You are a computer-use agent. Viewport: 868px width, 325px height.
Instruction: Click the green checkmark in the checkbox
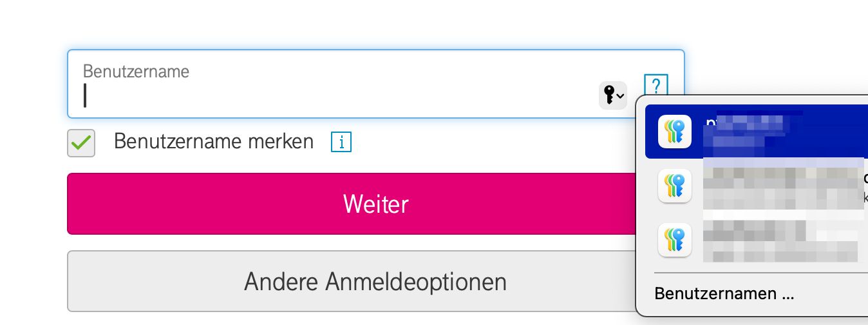click(x=81, y=143)
